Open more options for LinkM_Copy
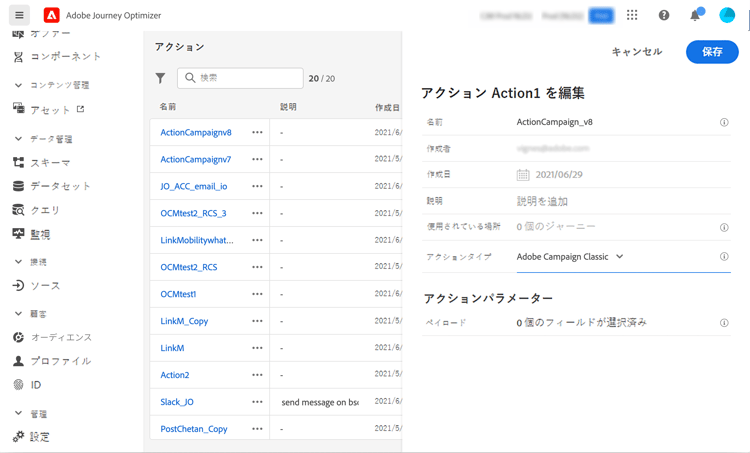The height and width of the screenshot is (453, 750). [257, 321]
